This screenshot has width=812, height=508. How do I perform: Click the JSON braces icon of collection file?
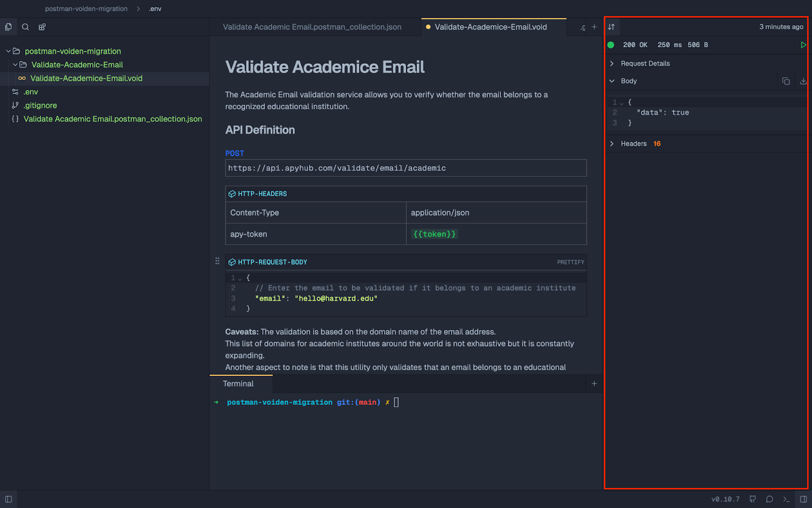(x=15, y=119)
